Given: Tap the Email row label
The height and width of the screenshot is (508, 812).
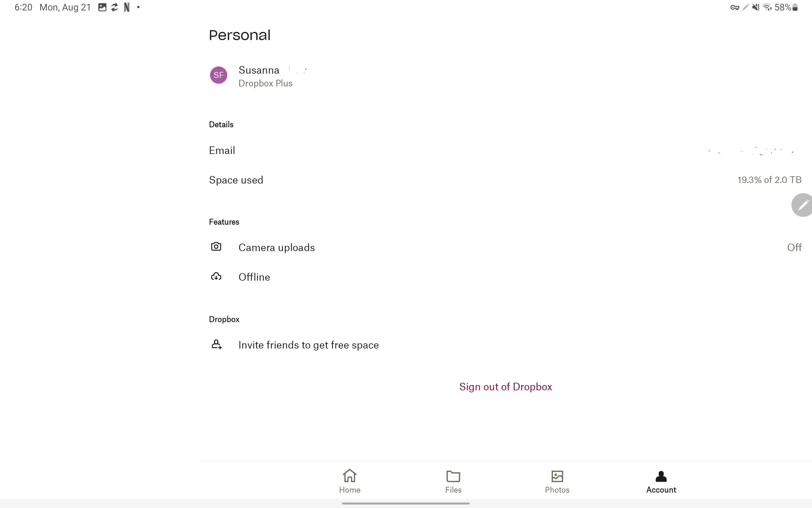Looking at the screenshot, I should [x=222, y=150].
